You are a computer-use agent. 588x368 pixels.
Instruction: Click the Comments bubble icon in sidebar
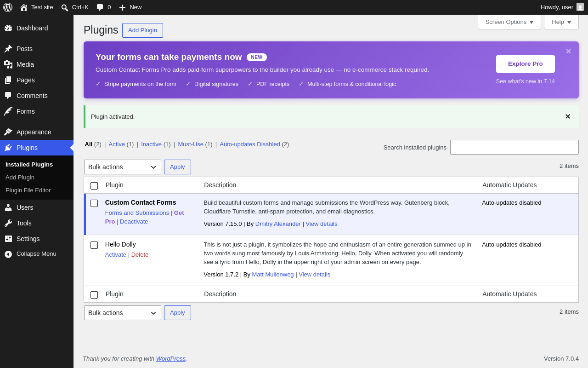click(x=8, y=96)
